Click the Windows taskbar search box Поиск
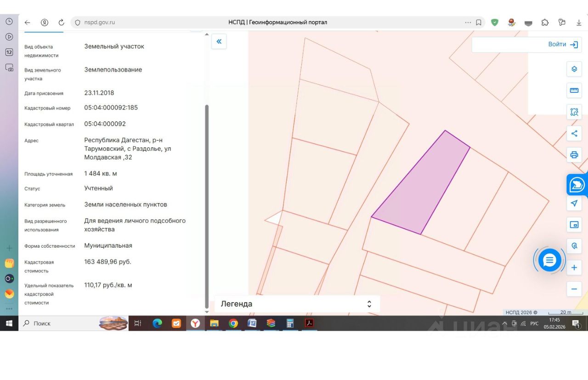Viewport: 588px width, 380px height. coord(73,323)
